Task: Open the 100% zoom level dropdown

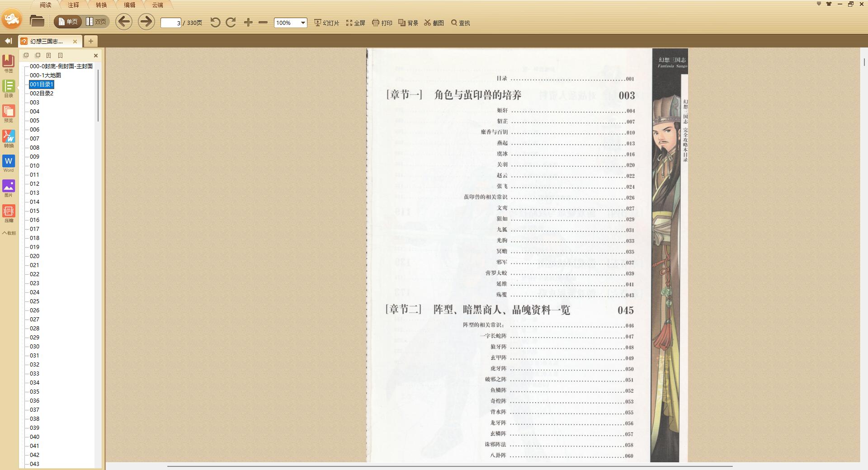Action: (x=303, y=23)
